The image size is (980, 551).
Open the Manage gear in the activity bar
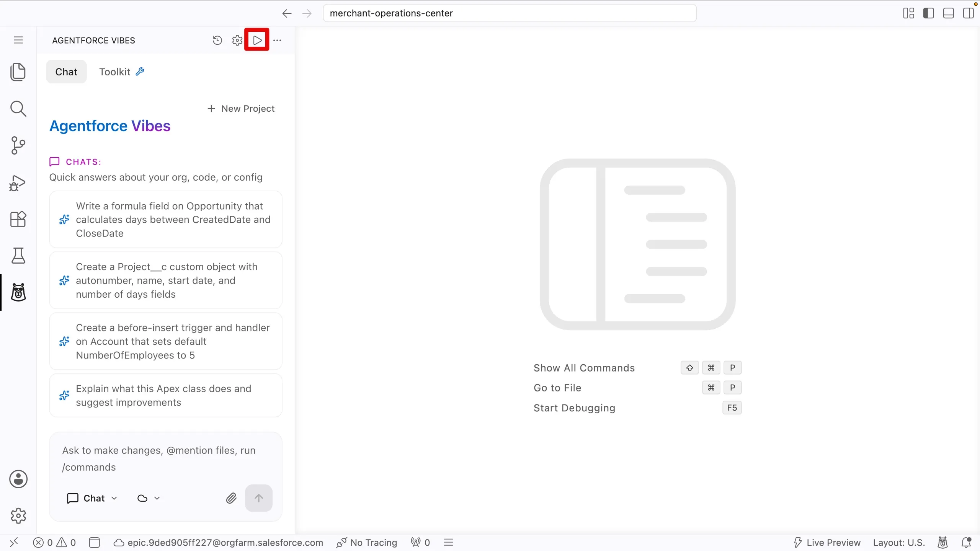pyautogui.click(x=18, y=516)
